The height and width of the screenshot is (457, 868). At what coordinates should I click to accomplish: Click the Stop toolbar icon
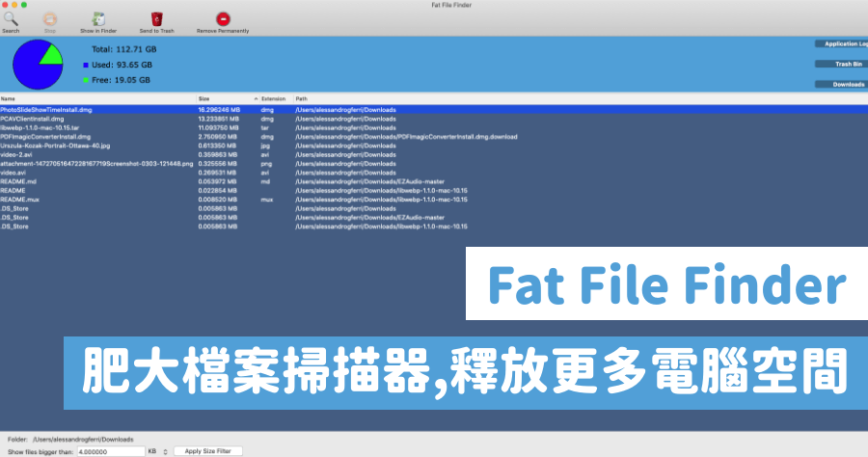pos(50,22)
